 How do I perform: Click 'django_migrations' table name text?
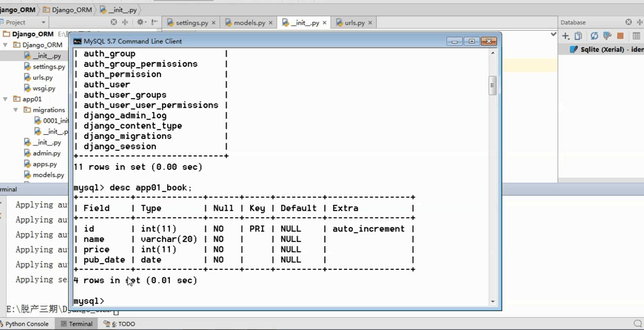128,136
